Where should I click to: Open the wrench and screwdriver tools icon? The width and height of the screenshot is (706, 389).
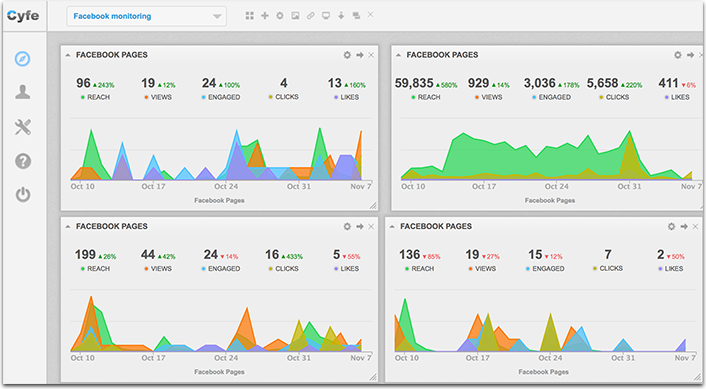tap(23, 127)
